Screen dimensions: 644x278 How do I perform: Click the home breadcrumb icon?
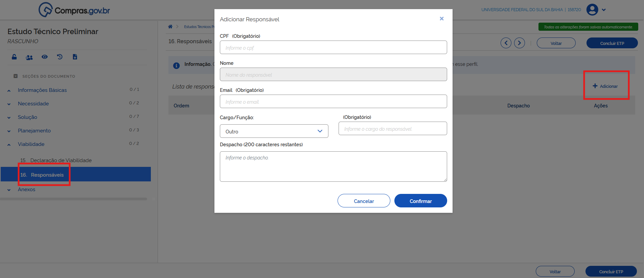click(x=170, y=27)
